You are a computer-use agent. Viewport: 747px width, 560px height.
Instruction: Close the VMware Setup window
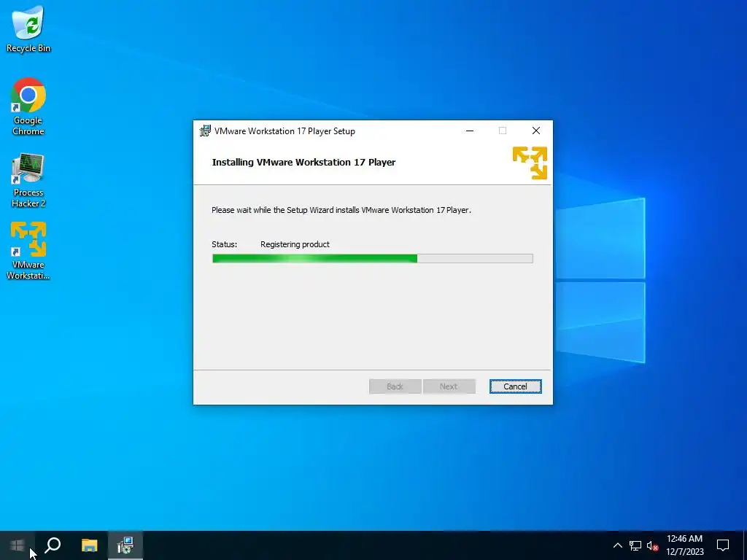tap(536, 131)
